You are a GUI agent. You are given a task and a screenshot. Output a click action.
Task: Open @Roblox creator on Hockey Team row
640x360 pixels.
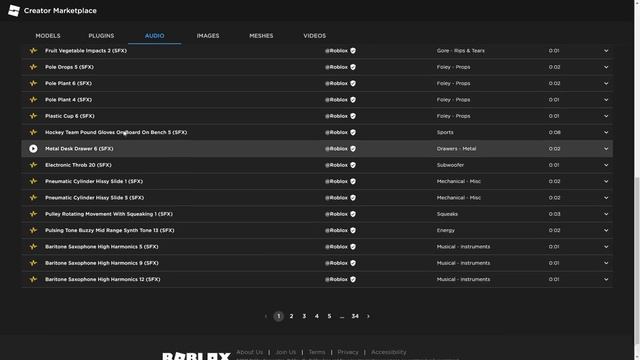click(x=336, y=132)
